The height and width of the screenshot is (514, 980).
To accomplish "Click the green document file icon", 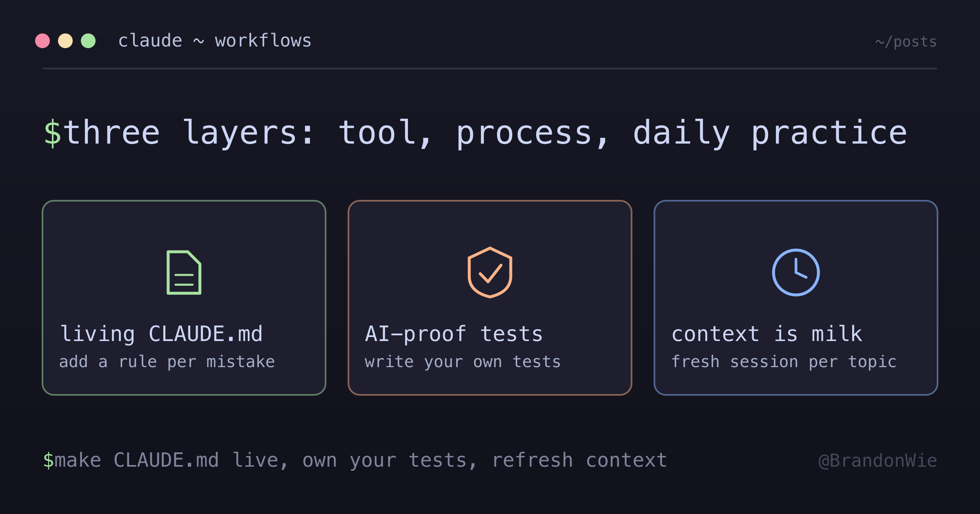I will [184, 273].
